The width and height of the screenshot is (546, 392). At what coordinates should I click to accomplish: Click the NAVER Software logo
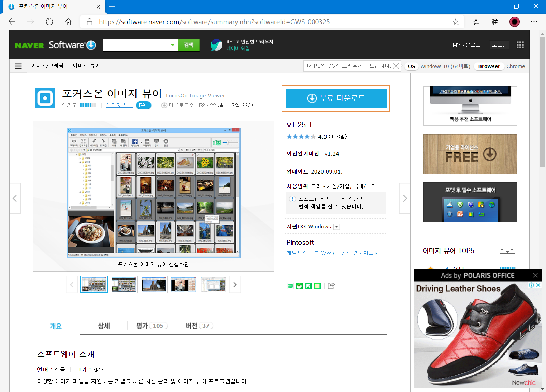(x=55, y=45)
